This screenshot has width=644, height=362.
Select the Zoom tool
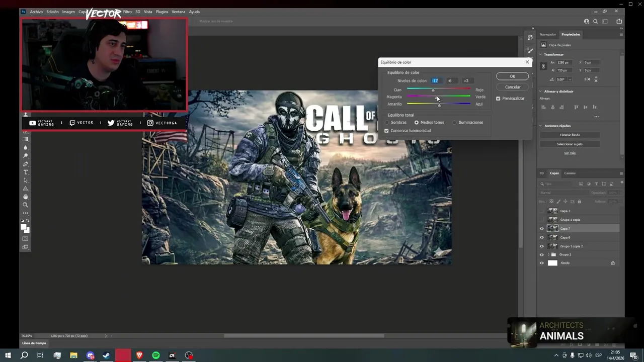[x=26, y=205]
